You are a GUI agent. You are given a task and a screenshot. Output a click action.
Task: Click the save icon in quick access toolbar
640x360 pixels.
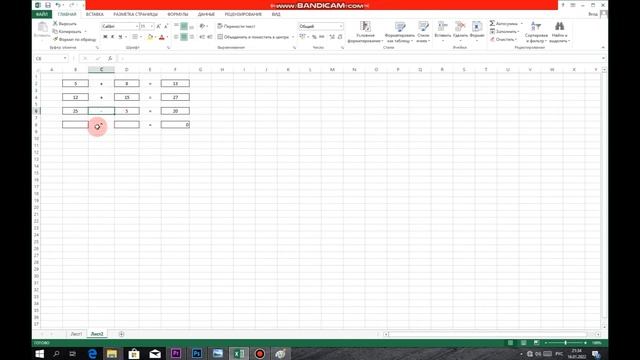[x=48, y=5]
